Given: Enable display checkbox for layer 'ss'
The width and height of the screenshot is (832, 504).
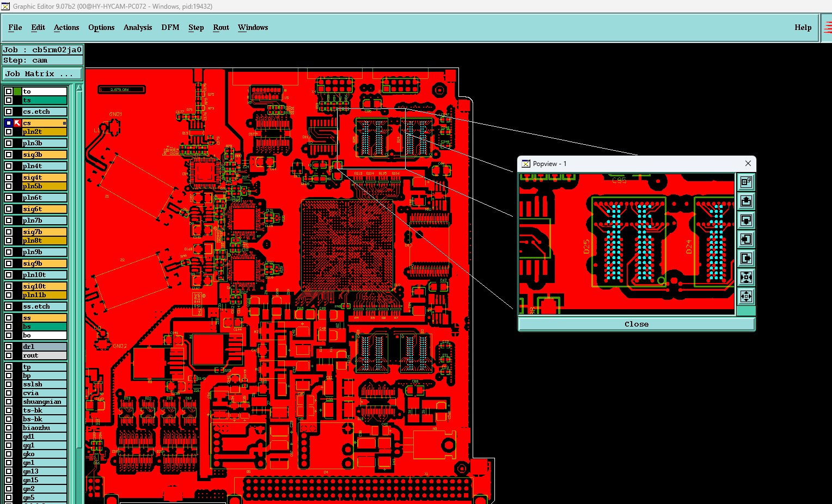Looking at the screenshot, I should point(9,318).
